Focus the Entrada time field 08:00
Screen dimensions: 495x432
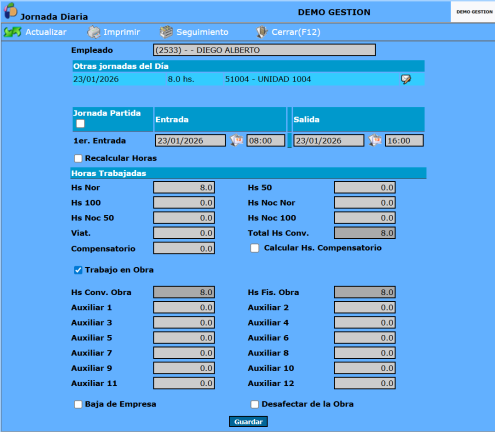click(x=266, y=141)
